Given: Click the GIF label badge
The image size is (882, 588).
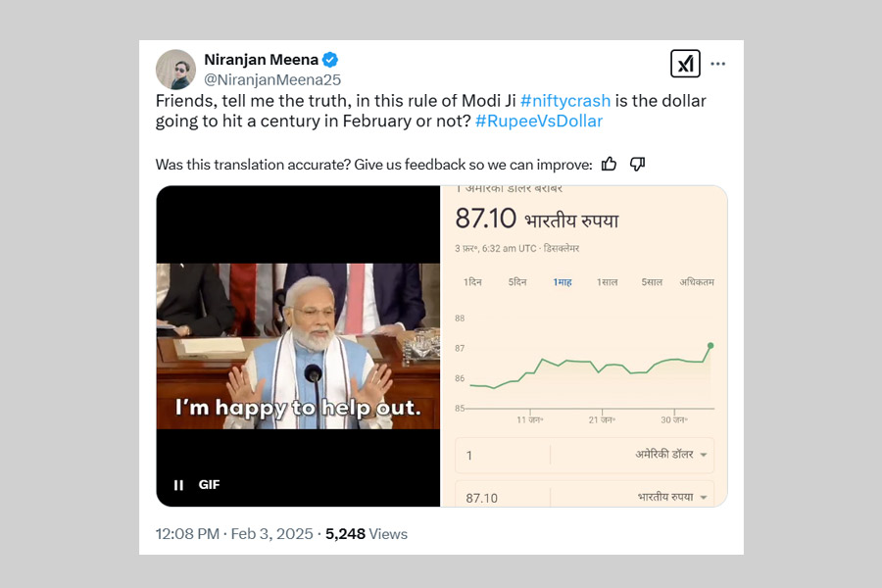Looking at the screenshot, I should [209, 484].
